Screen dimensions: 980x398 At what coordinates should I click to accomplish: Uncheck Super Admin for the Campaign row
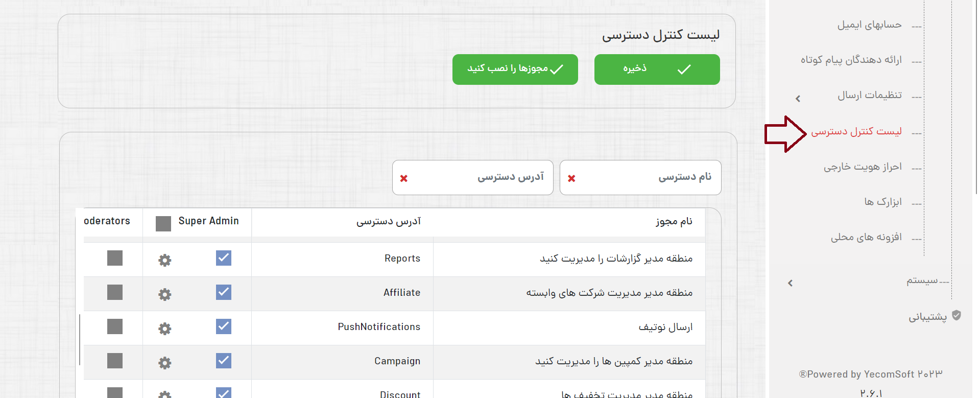click(x=224, y=361)
